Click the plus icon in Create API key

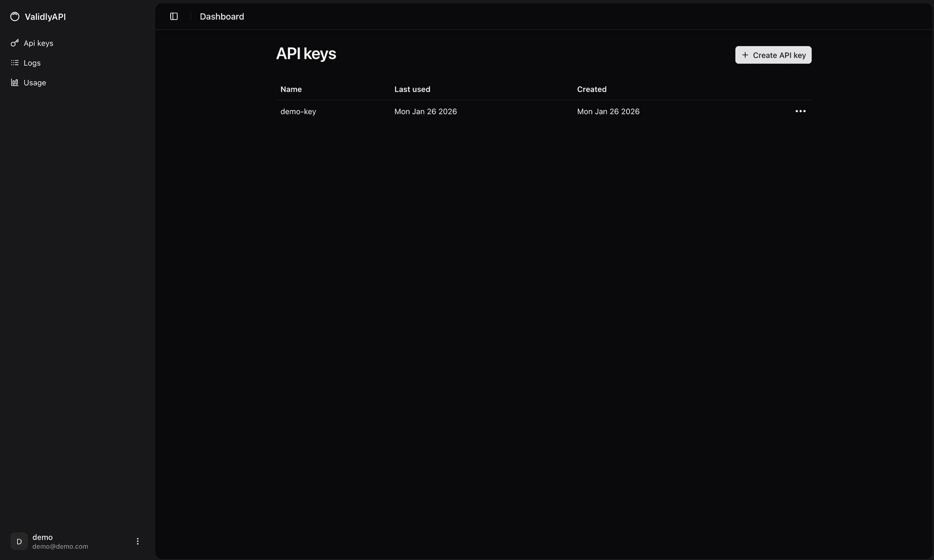pos(745,55)
